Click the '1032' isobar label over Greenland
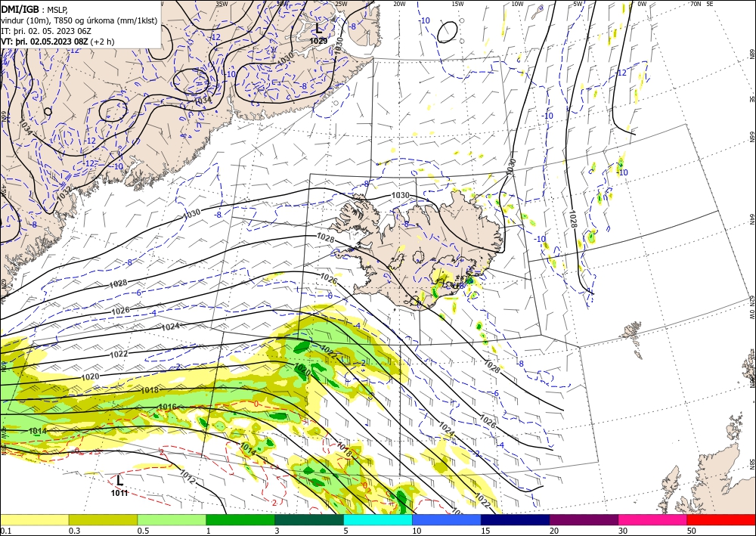 pos(64,194)
